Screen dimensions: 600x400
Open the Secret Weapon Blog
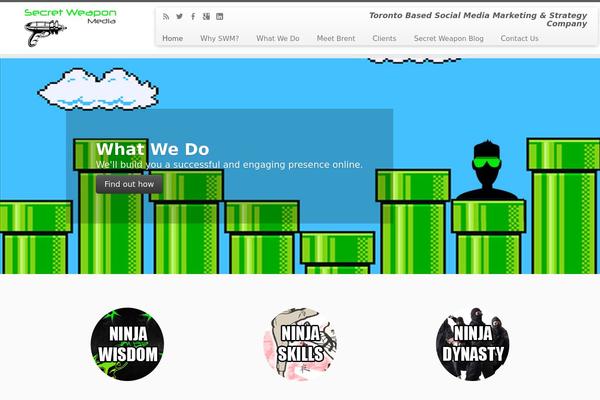point(448,38)
